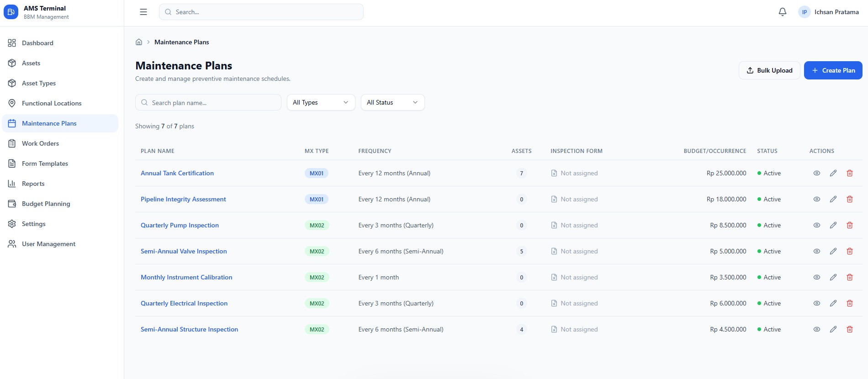This screenshot has height=379, width=868.
Task: Delete the Pipeline Integrity Assessment plan
Action: tap(849, 199)
